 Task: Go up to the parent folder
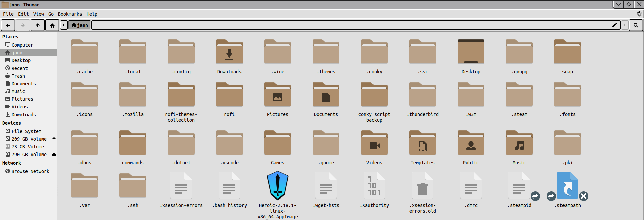38,25
